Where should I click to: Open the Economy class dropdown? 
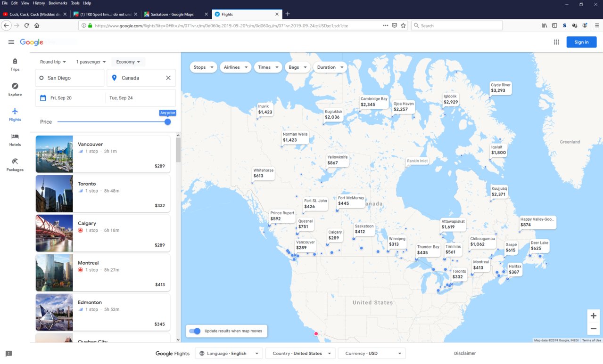(128, 62)
